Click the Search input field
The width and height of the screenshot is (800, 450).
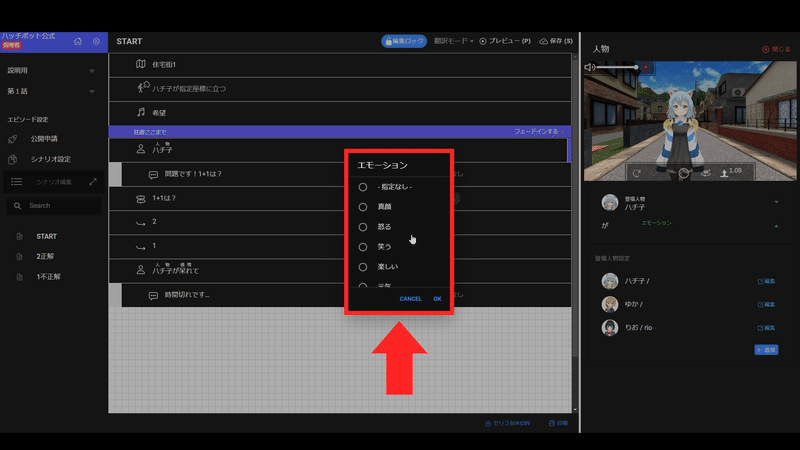click(x=54, y=206)
